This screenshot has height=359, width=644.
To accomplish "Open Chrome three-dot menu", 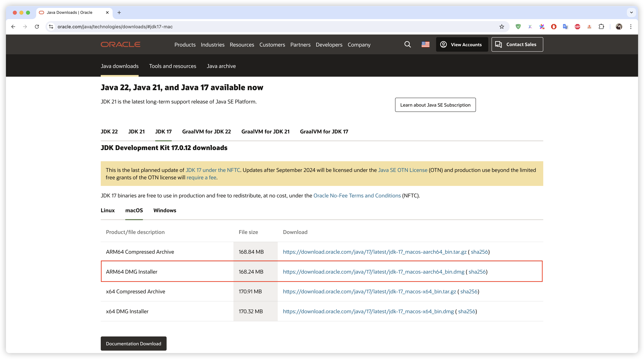I will (631, 27).
